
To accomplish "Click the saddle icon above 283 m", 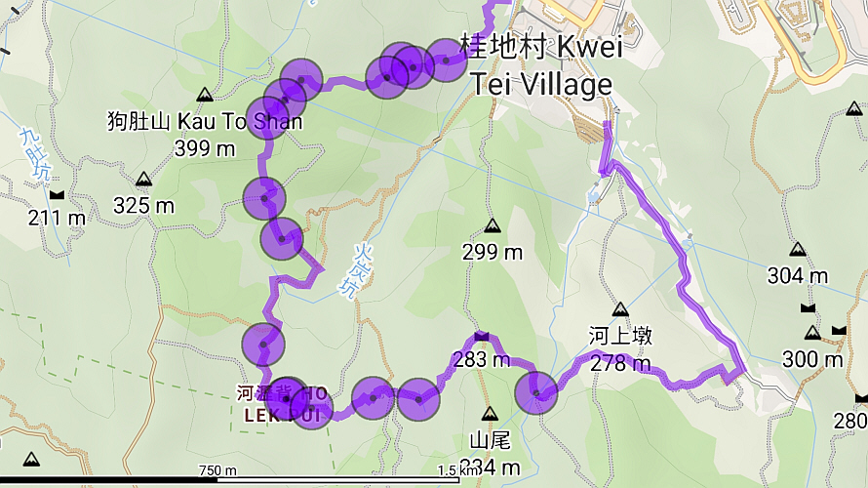I will click(x=482, y=336).
